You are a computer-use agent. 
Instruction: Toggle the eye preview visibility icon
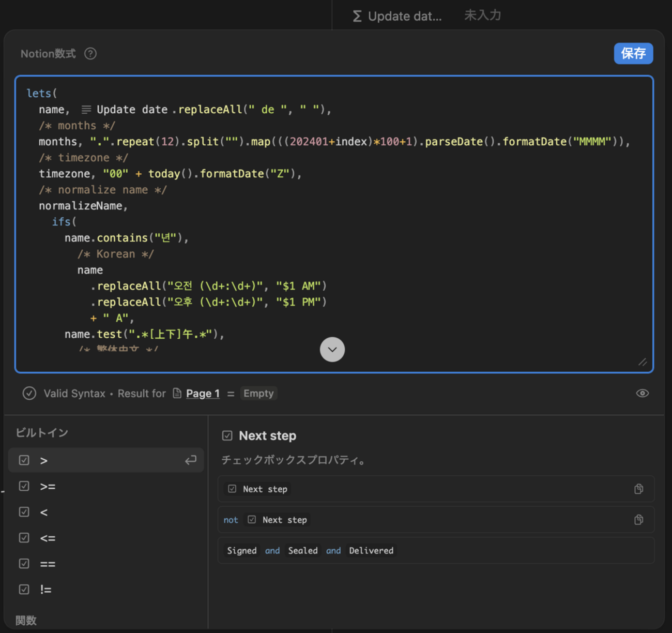point(642,393)
